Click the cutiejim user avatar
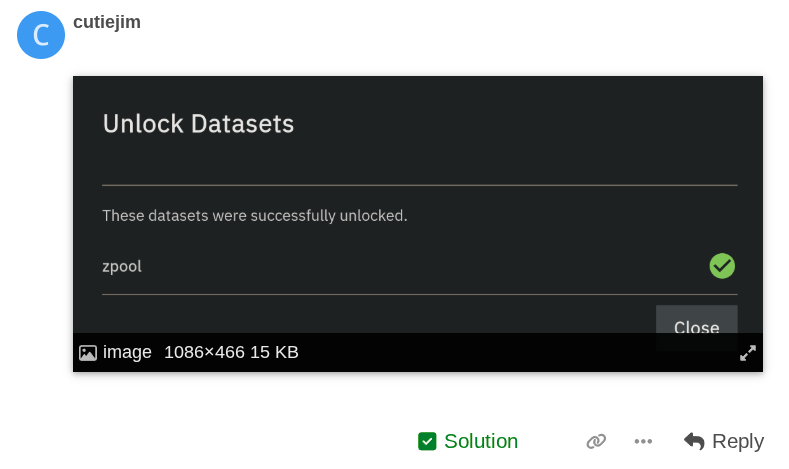 [41, 35]
